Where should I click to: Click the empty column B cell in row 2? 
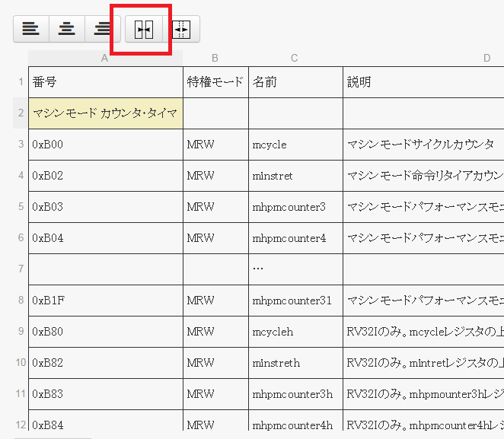(x=215, y=113)
